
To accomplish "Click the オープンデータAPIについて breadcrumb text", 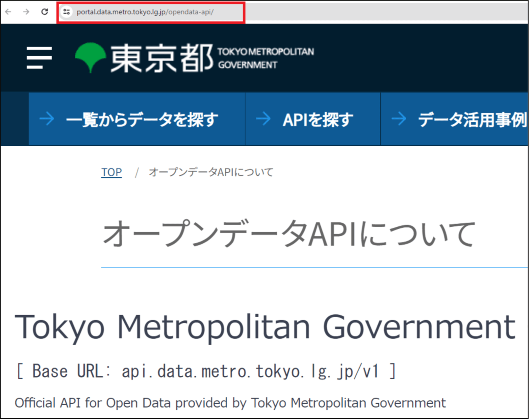I will (x=211, y=172).
